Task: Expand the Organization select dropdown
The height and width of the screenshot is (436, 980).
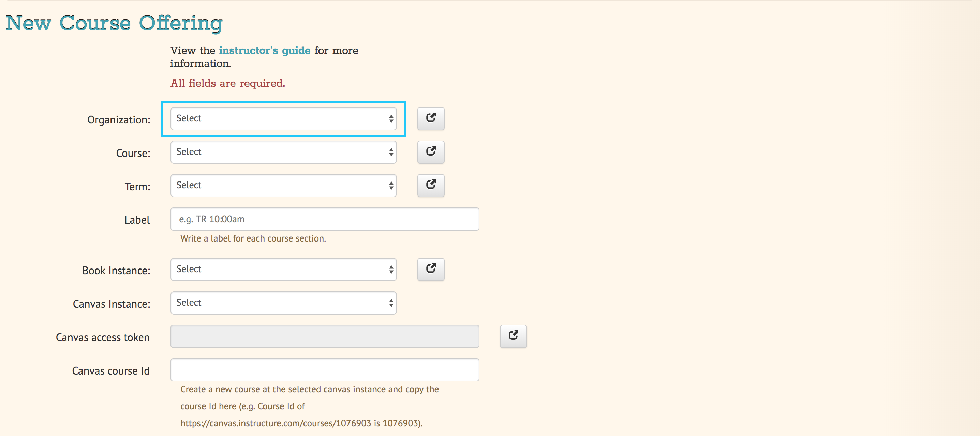Action: point(283,118)
